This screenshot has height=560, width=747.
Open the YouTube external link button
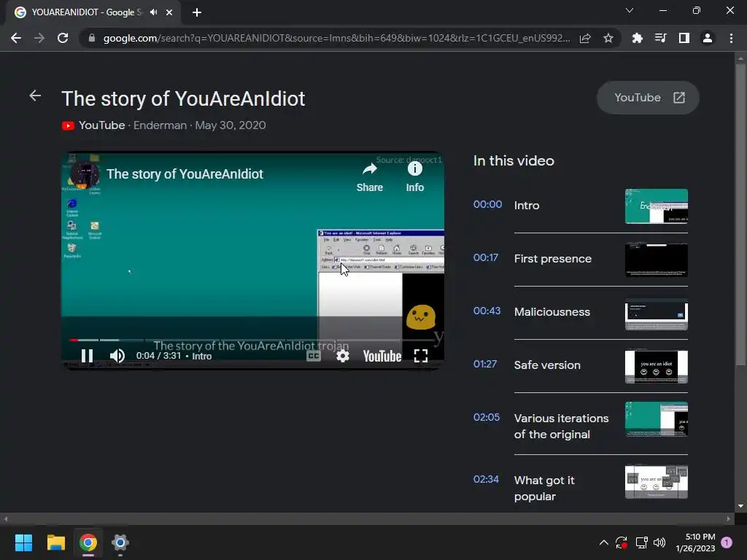point(649,98)
